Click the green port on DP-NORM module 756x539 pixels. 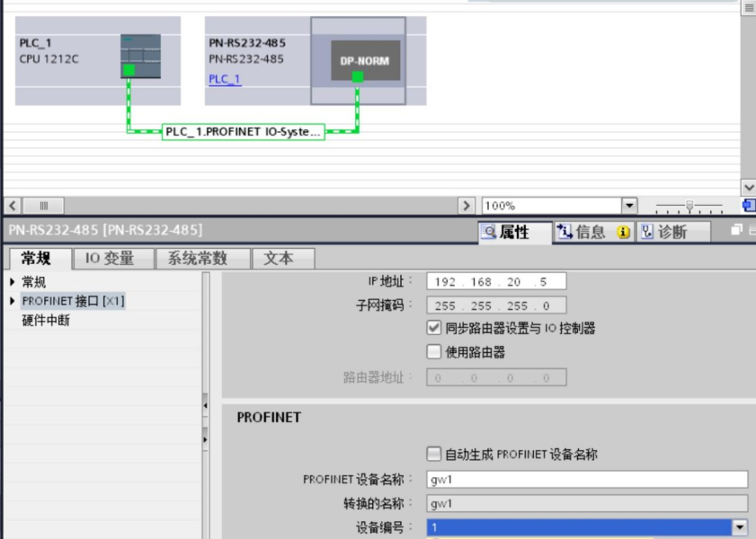pyautogui.click(x=358, y=77)
